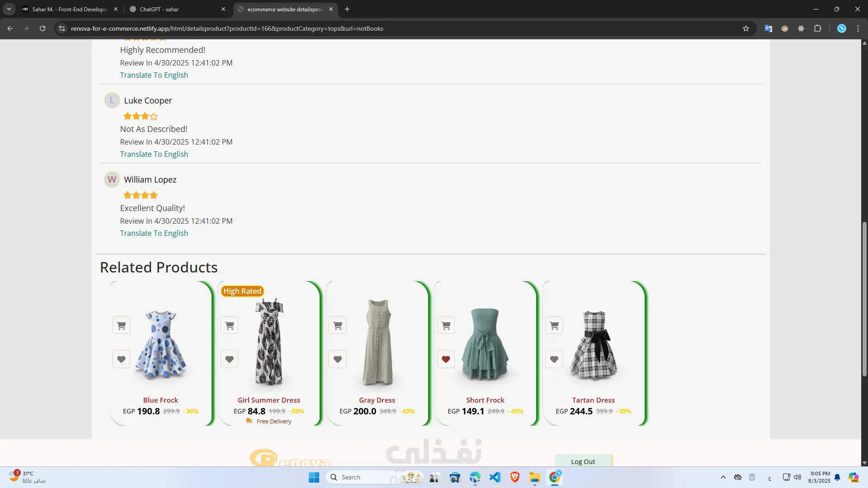868x488 pixels.
Task: Unfavorite the Short Frock red heart
Action: (446, 360)
